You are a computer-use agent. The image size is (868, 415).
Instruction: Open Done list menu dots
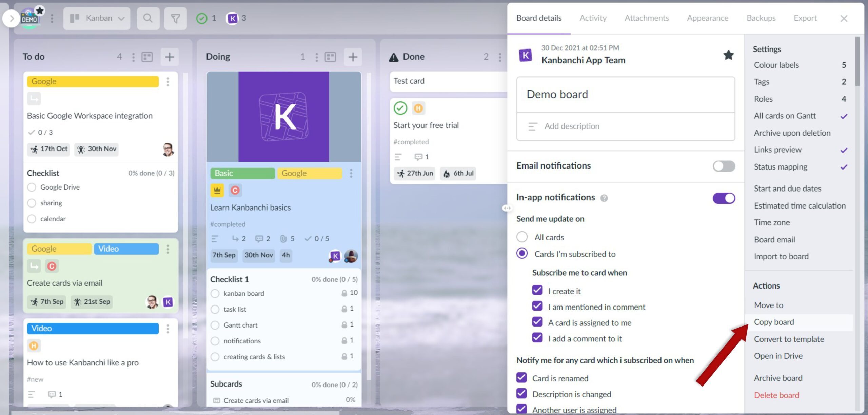[500, 57]
